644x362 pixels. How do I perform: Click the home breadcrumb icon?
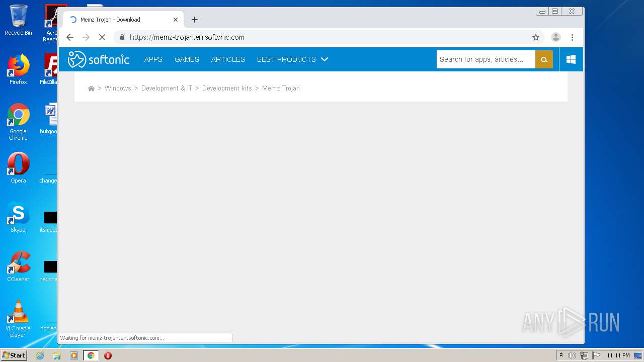click(x=91, y=88)
